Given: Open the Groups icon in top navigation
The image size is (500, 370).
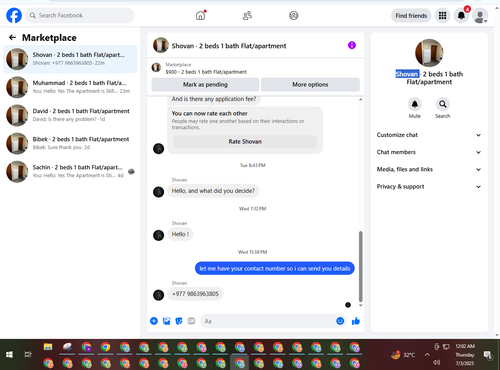Looking at the screenshot, I should (293, 16).
